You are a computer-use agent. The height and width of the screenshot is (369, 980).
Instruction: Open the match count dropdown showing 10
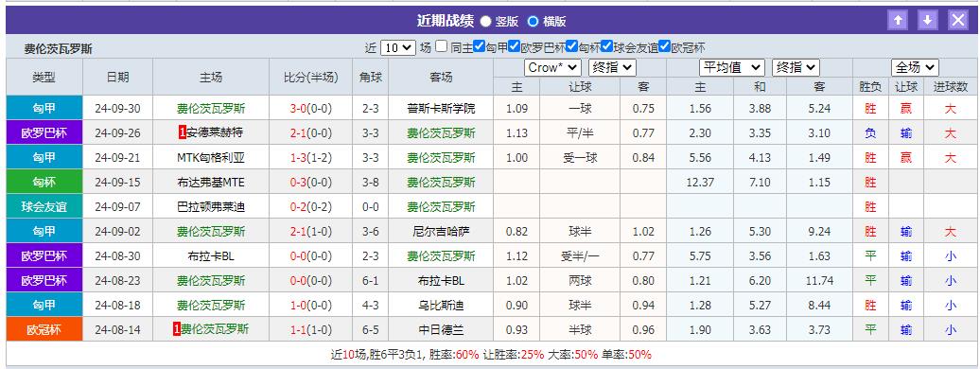coord(397,47)
